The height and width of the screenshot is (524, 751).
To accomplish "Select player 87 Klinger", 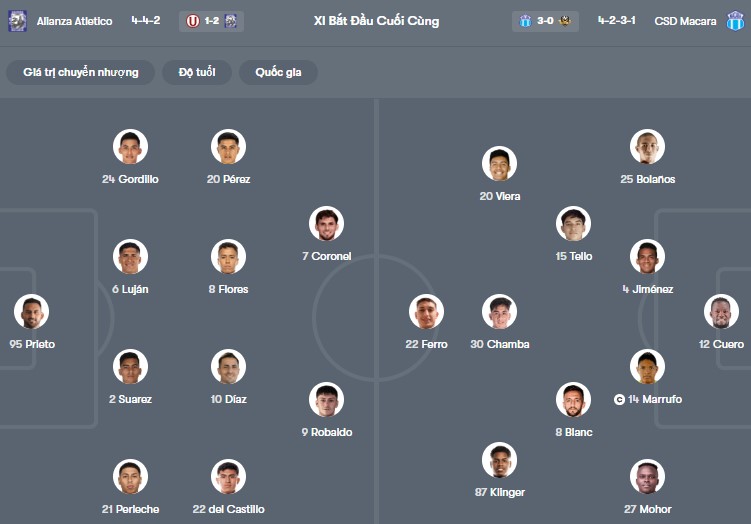I will (x=499, y=460).
